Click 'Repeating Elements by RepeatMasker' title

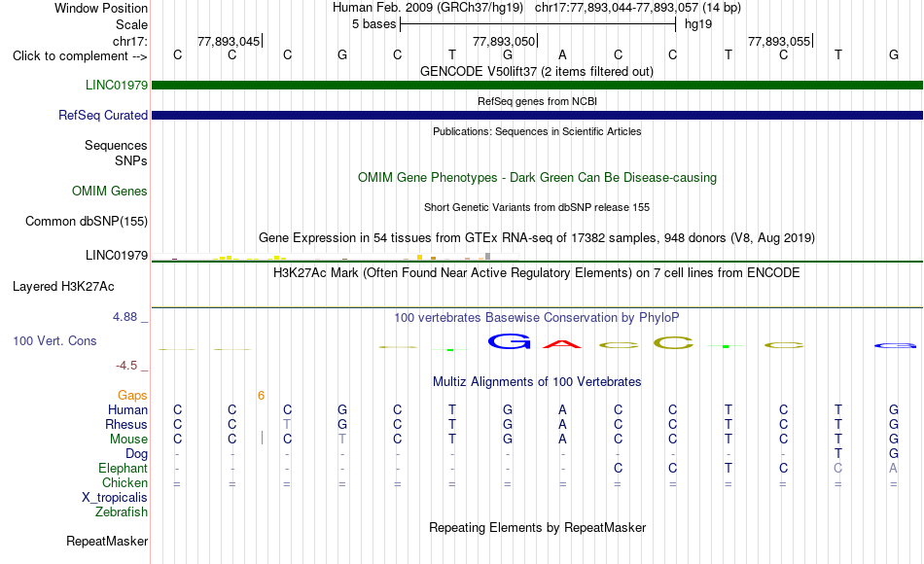click(537, 527)
